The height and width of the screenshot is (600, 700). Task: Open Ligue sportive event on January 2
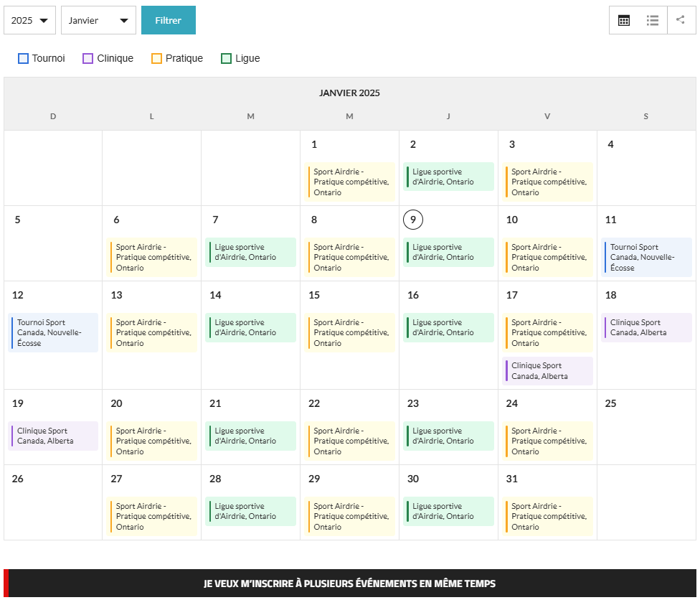pos(448,177)
